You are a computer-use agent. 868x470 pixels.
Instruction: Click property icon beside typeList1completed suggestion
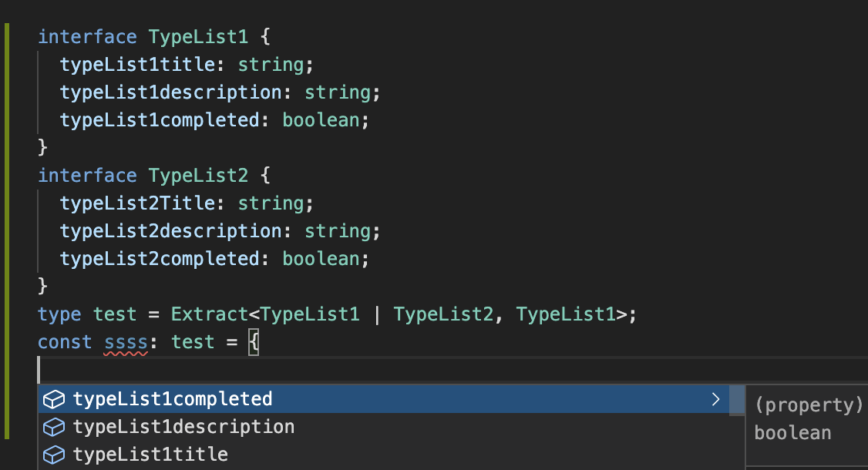53,399
